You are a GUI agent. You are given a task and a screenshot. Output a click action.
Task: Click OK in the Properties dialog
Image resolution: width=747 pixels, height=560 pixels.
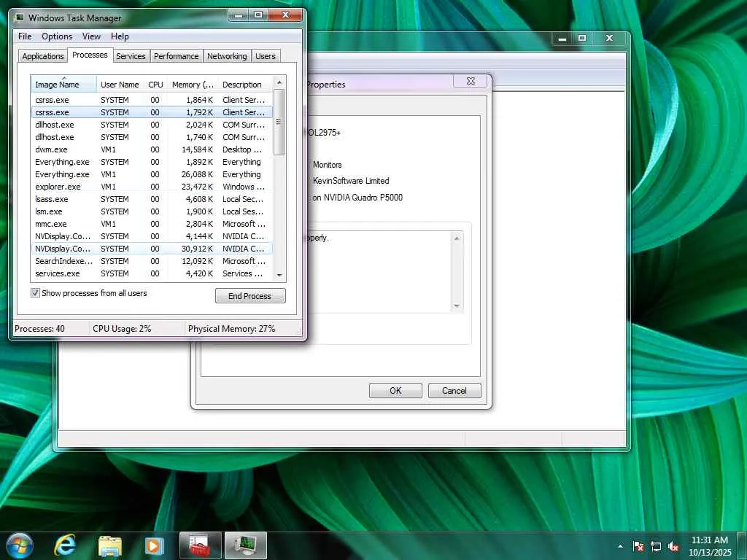395,391
